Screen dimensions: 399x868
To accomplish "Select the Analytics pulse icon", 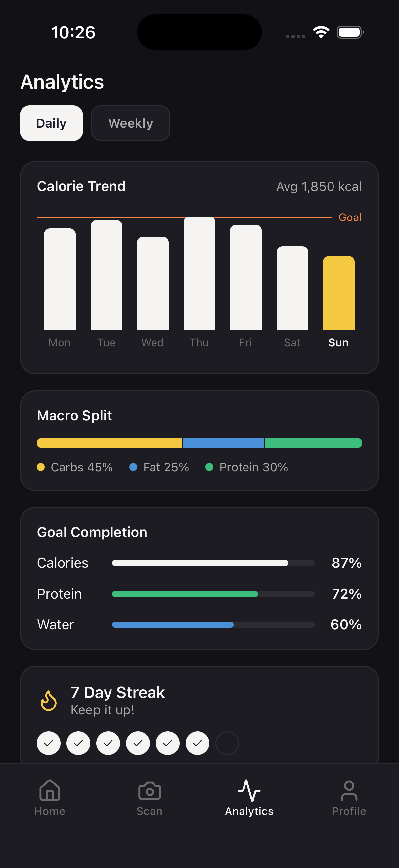I will click(249, 790).
